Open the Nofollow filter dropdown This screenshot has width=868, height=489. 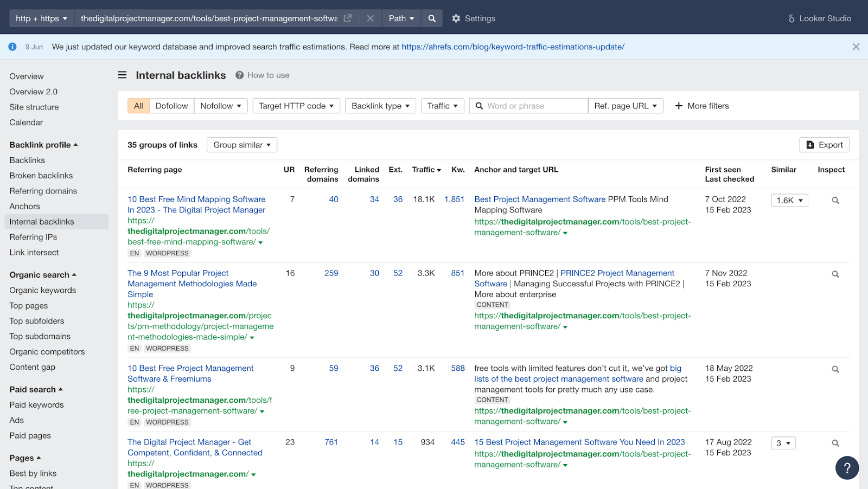221,106
